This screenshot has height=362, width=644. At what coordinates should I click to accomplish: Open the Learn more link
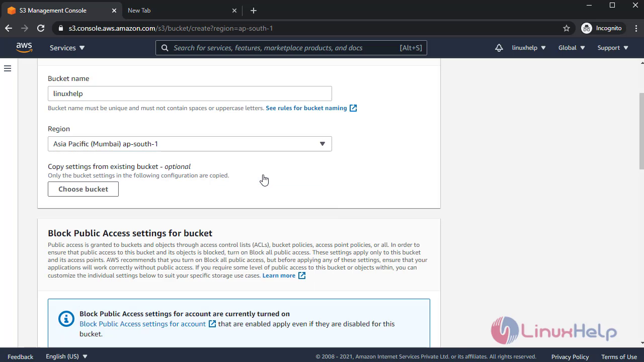point(279,276)
